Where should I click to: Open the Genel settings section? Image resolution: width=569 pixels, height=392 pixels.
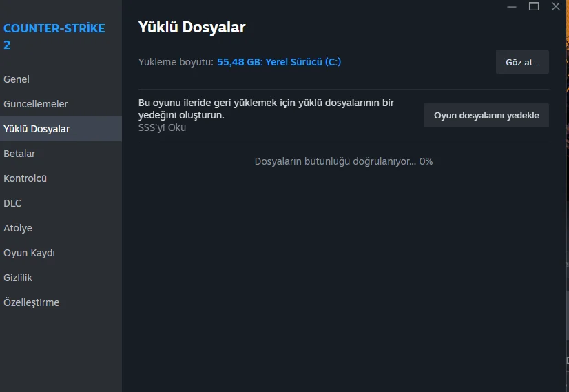point(61,79)
